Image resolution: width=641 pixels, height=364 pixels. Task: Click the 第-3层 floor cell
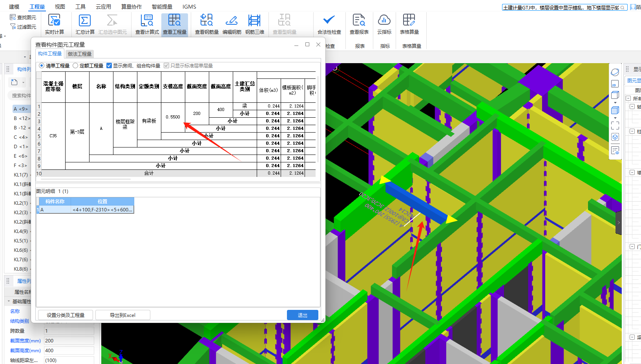(x=77, y=132)
